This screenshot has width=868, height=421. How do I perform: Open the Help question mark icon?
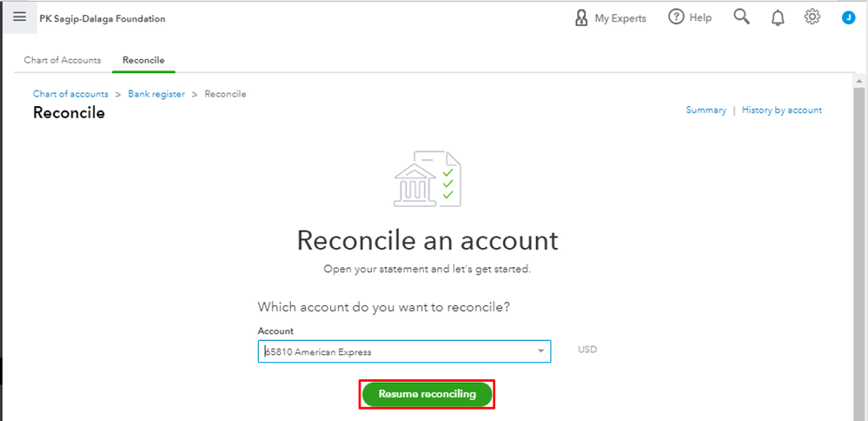tap(676, 17)
